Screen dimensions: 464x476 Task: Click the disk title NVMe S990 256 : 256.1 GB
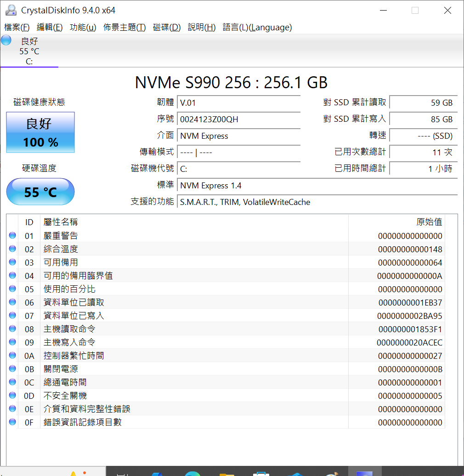(x=231, y=82)
